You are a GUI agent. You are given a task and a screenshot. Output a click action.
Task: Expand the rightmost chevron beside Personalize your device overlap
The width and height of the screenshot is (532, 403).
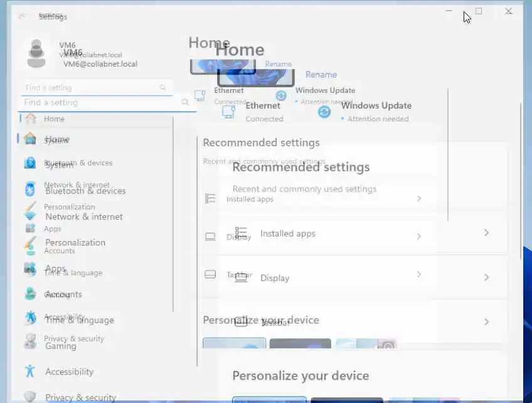486,322
